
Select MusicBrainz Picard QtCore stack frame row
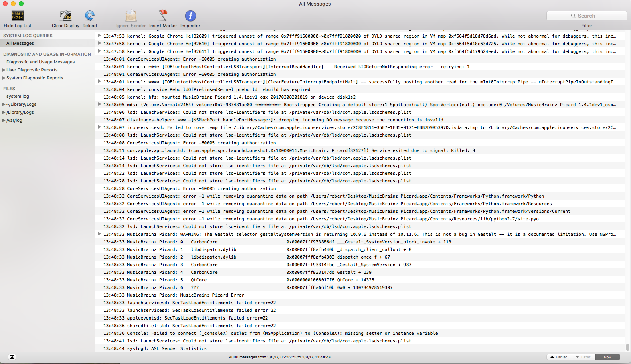[x=360, y=280]
